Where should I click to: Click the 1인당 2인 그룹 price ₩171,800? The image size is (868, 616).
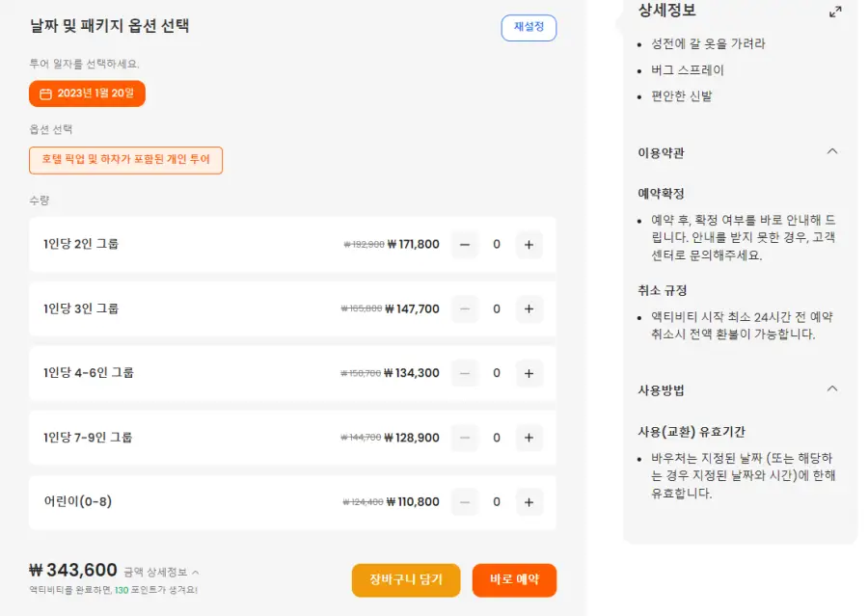[413, 244]
